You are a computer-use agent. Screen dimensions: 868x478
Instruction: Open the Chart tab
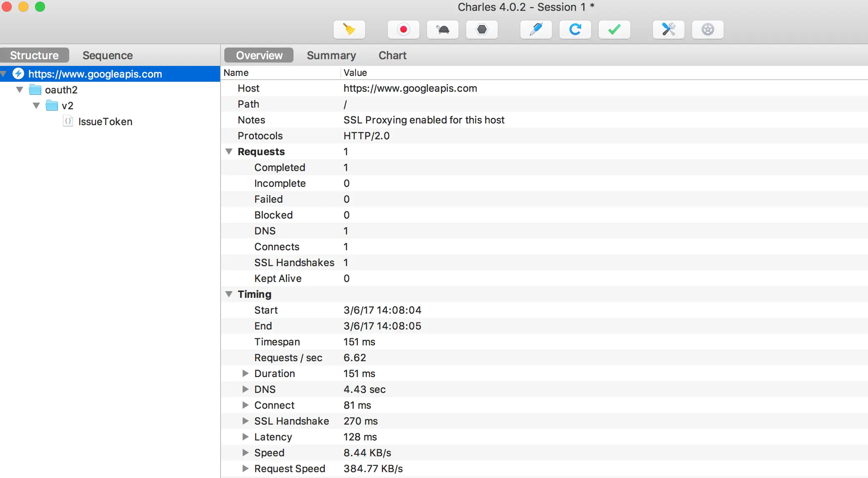(392, 55)
